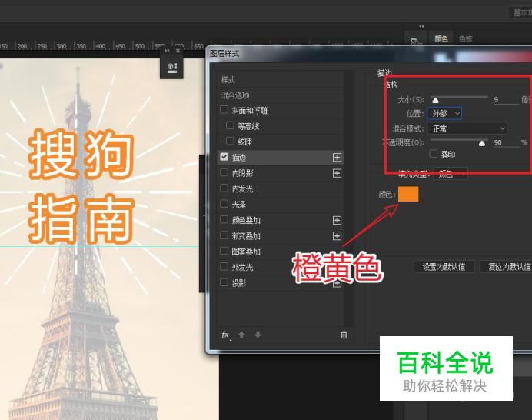Click the 不透明度 slider handle

tap(482, 143)
